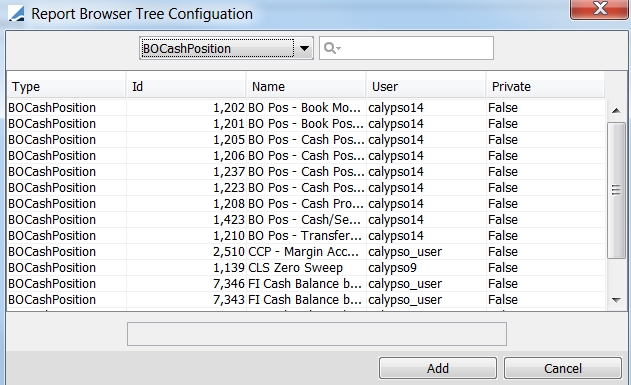Click the empty text field above Add

pos(317,334)
